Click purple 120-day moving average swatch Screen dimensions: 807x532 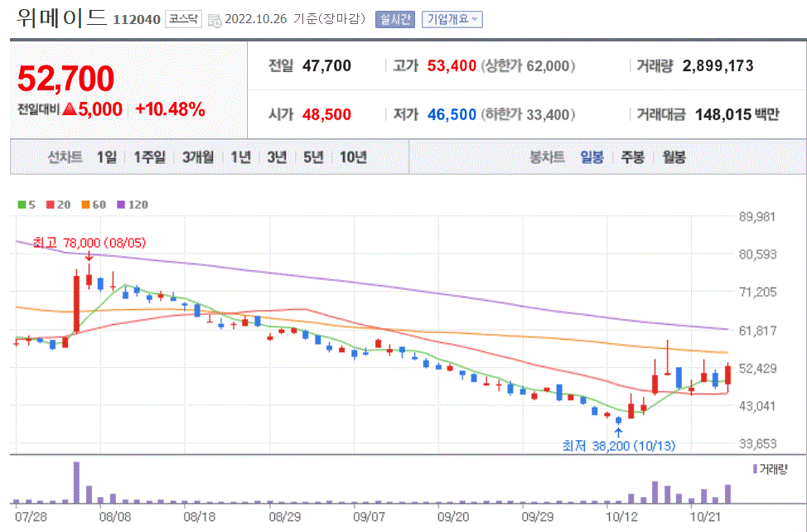coord(121,205)
